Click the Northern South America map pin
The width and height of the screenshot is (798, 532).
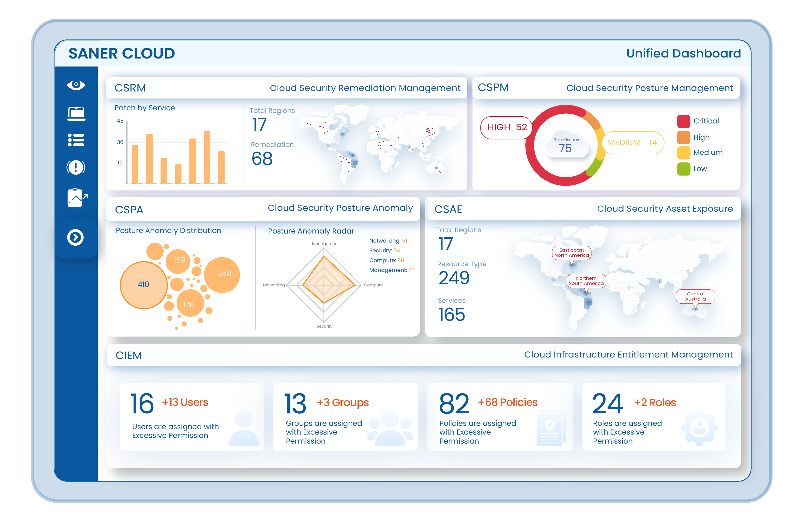click(586, 282)
